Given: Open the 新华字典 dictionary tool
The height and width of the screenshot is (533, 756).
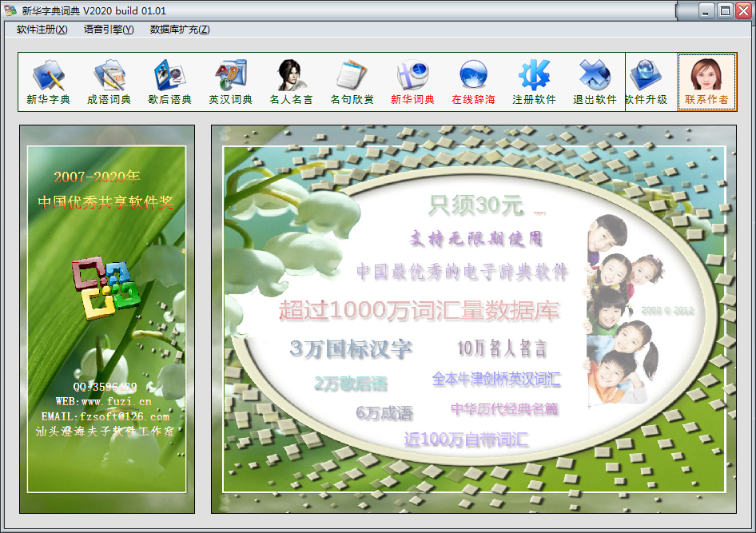Looking at the screenshot, I should point(48,82).
